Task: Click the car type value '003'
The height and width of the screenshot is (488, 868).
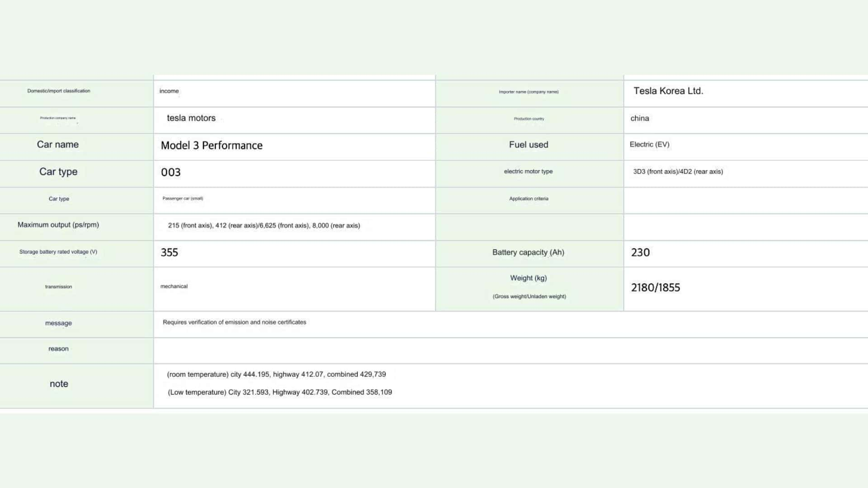Action: [171, 172]
